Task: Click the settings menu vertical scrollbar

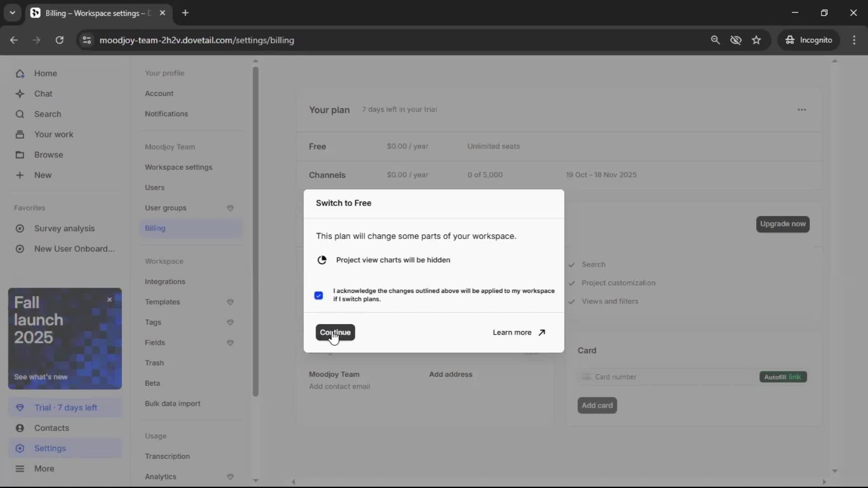Action: click(x=255, y=230)
